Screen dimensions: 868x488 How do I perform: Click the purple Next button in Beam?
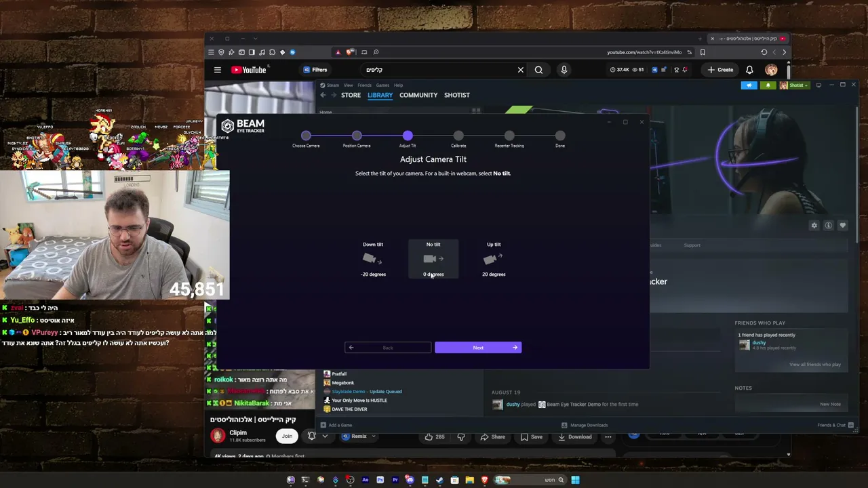point(478,348)
